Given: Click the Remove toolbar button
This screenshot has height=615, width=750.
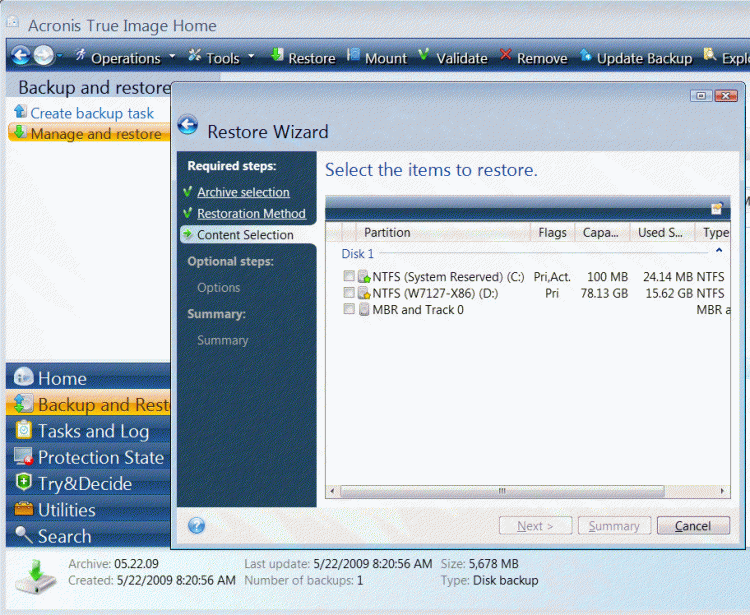Looking at the screenshot, I should 533,57.
